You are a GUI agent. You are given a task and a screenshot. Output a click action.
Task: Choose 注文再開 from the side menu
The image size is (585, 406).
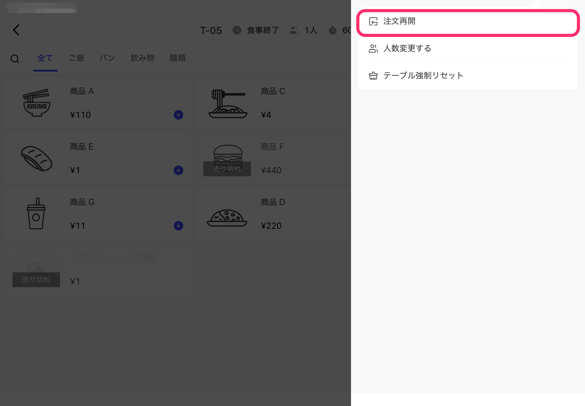click(x=468, y=23)
